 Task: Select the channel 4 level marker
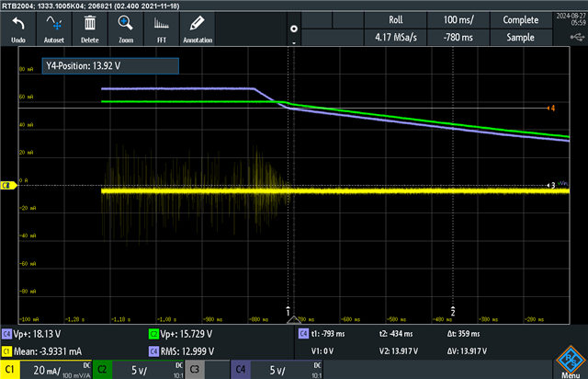tap(551, 109)
